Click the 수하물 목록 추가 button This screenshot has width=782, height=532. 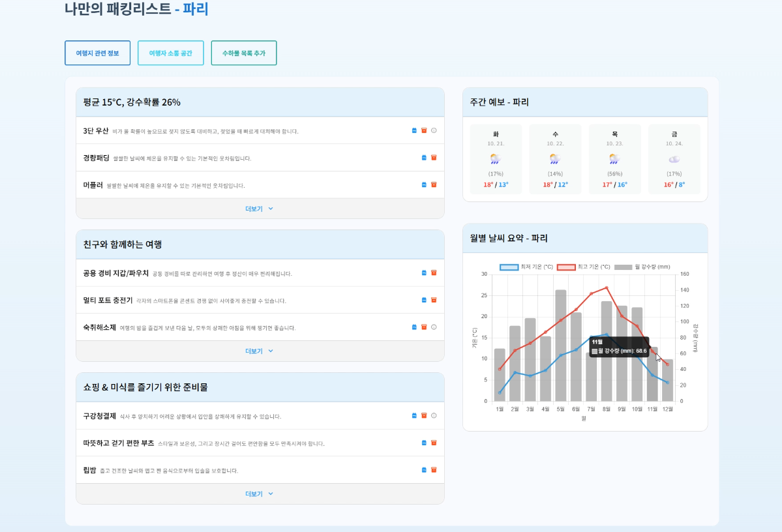(243, 53)
